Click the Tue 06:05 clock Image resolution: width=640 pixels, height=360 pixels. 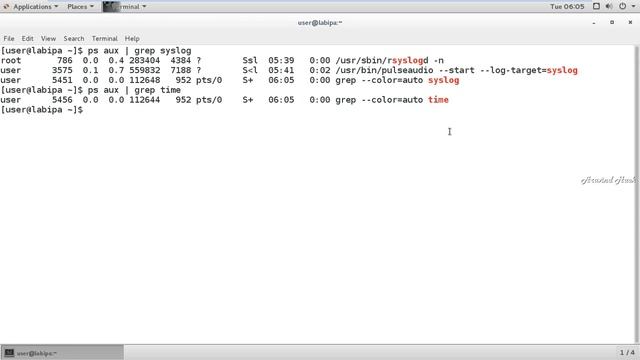pos(567,7)
